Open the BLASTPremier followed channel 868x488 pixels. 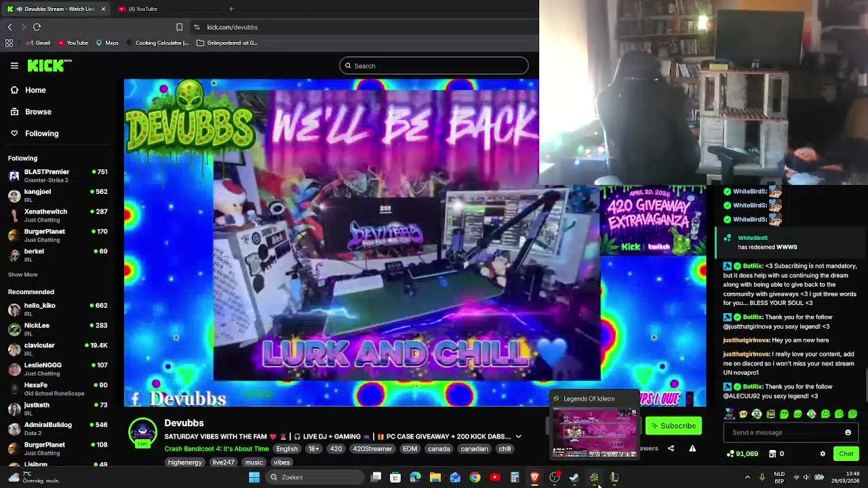[x=58, y=176]
